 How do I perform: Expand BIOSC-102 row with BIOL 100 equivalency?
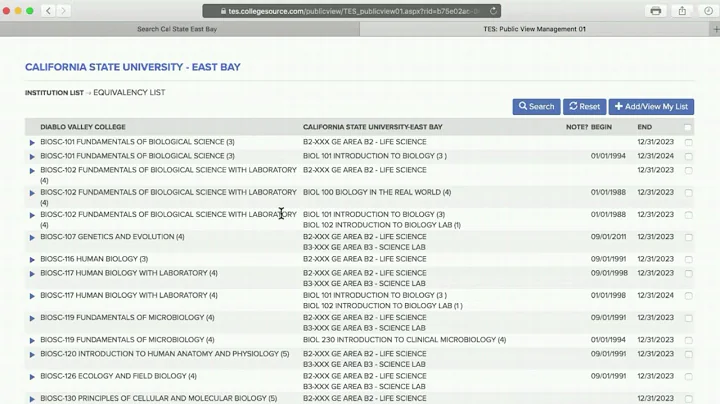(x=32, y=193)
